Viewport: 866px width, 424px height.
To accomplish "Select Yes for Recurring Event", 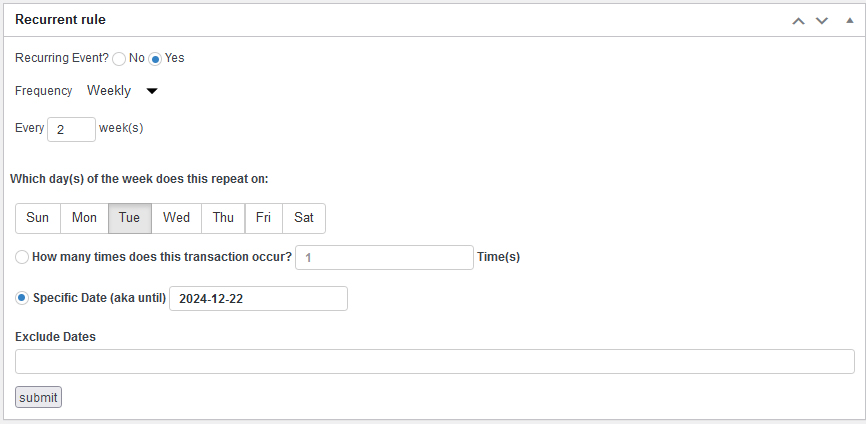I will click(x=155, y=58).
